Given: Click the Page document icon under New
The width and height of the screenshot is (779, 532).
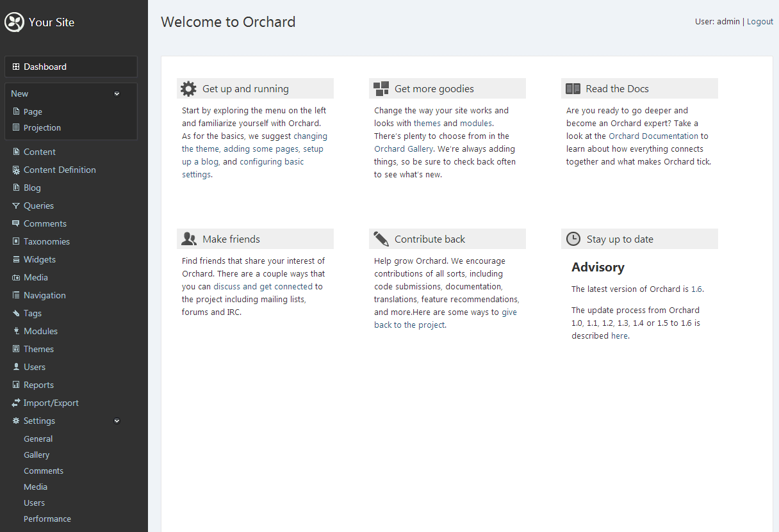Looking at the screenshot, I should click(17, 111).
